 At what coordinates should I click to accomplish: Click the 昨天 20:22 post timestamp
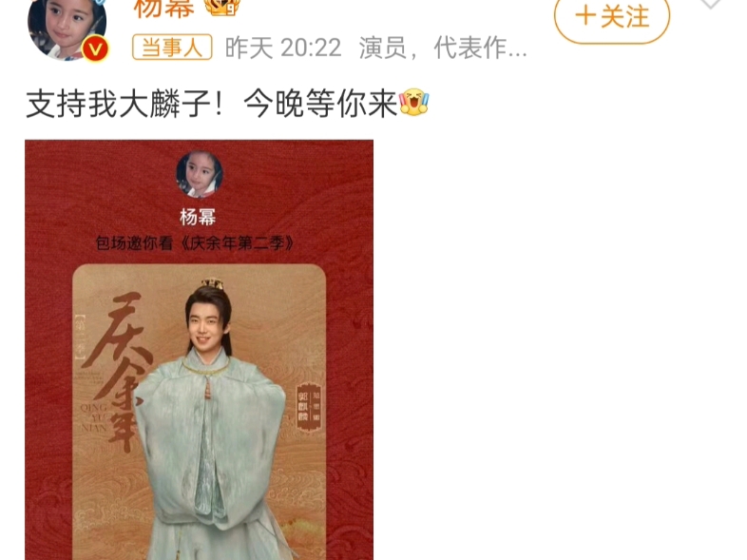coord(283,48)
